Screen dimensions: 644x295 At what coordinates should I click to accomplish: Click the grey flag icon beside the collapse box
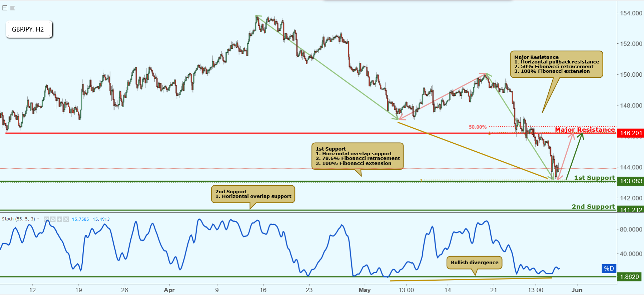pyautogui.click(x=13, y=8)
